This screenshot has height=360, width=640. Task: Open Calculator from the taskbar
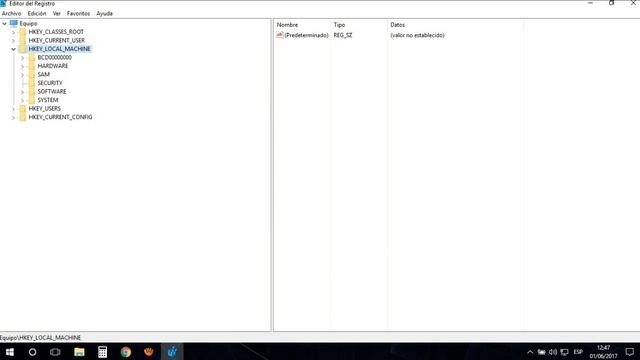pos(102,352)
